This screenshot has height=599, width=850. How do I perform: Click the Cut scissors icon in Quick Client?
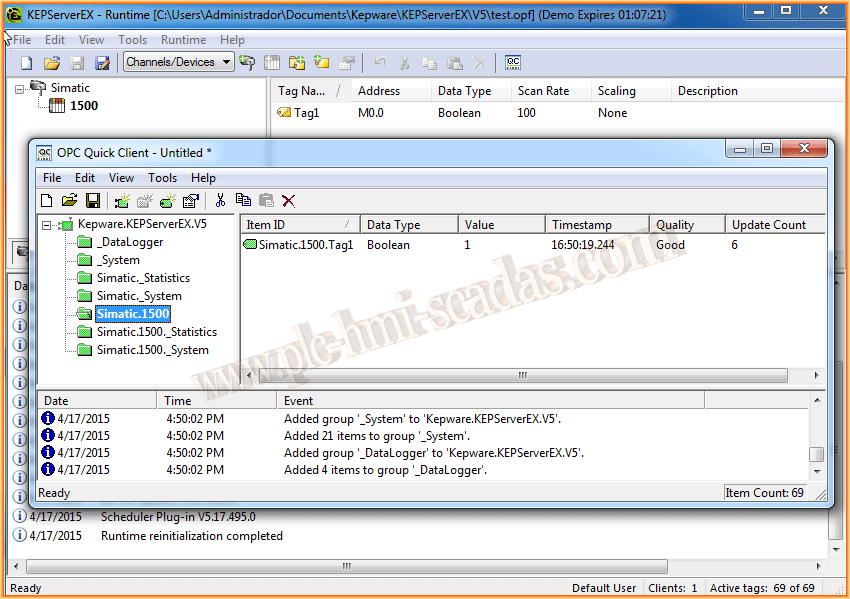(221, 201)
